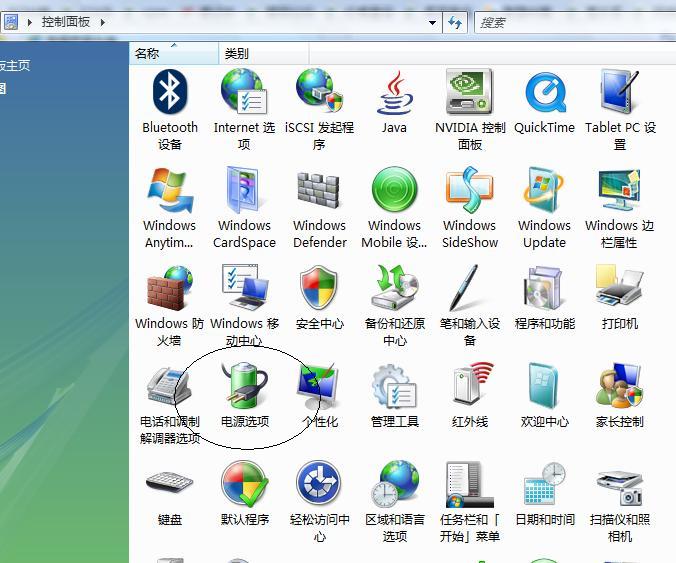Open 安全中心 shield icon
Viewport: 676px width, 563px height.
pos(319,288)
